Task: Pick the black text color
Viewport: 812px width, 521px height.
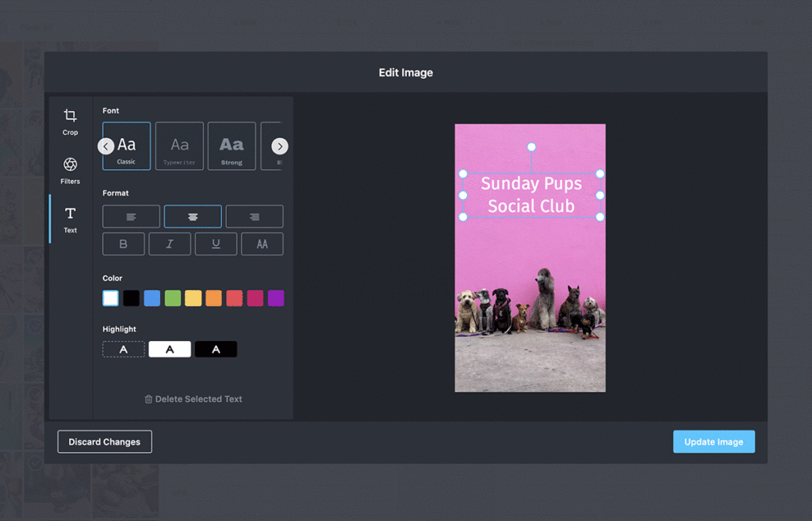Action: (x=131, y=298)
